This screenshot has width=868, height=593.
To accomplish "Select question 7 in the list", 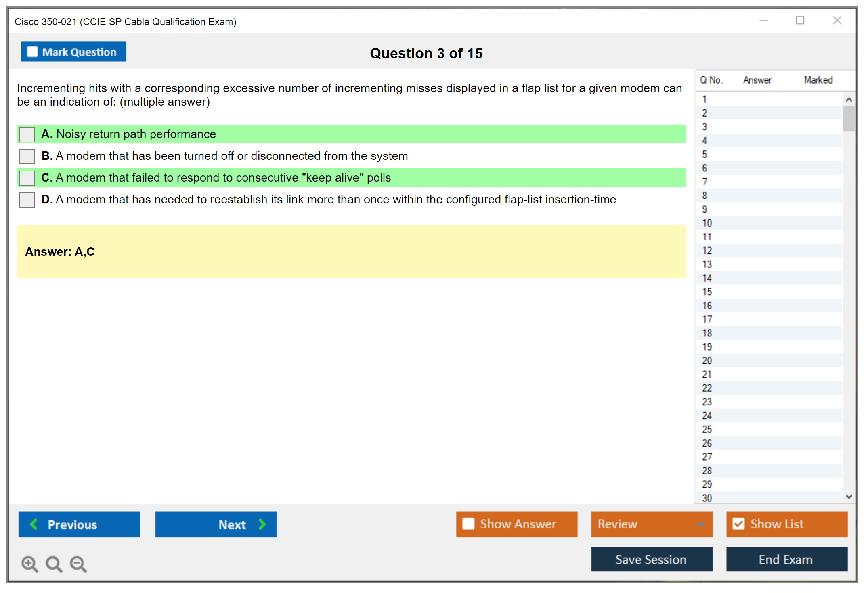I will (x=705, y=182).
